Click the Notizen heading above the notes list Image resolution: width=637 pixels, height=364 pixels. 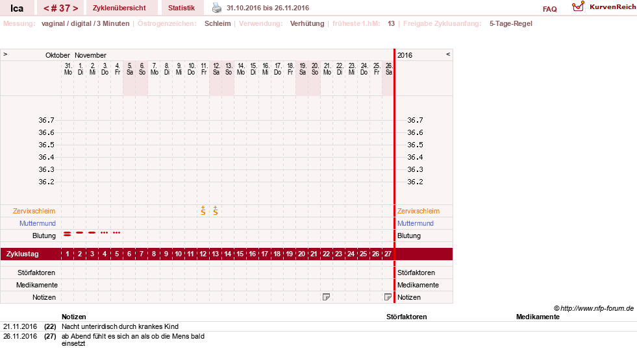click(x=73, y=317)
